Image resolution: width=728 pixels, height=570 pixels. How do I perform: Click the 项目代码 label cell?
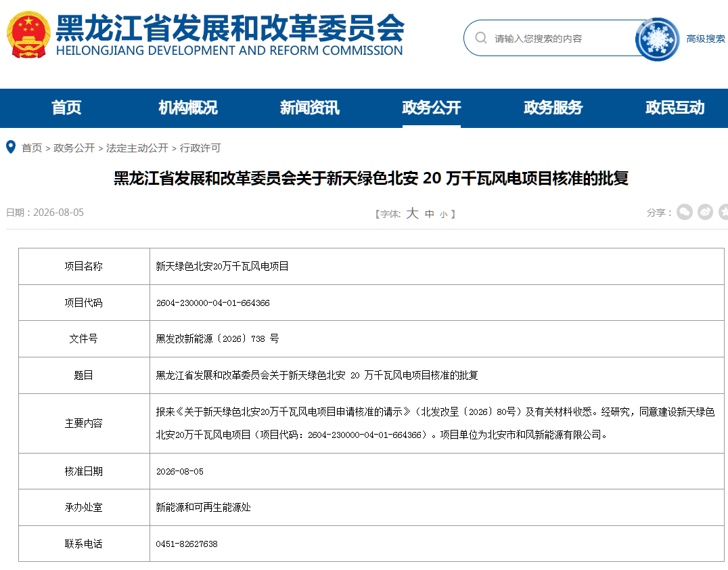[x=84, y=303]
